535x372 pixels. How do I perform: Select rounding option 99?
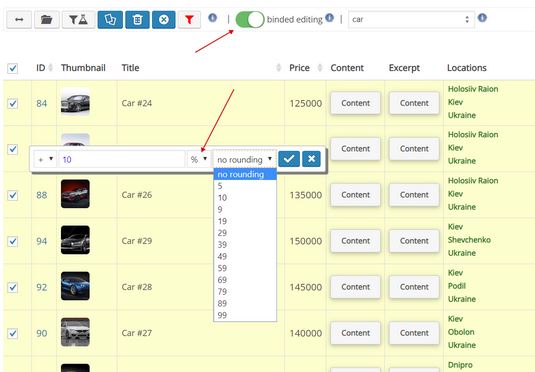245,315
